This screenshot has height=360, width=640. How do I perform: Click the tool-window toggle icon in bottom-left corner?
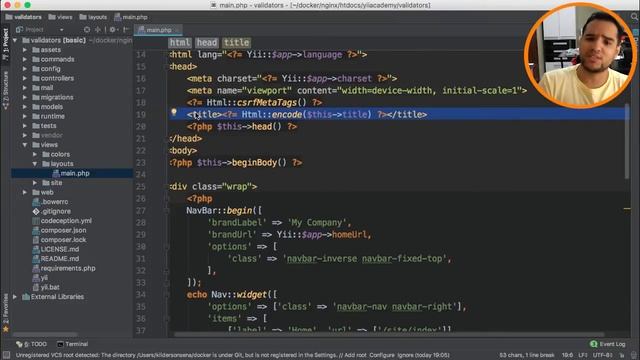point(6,355)
